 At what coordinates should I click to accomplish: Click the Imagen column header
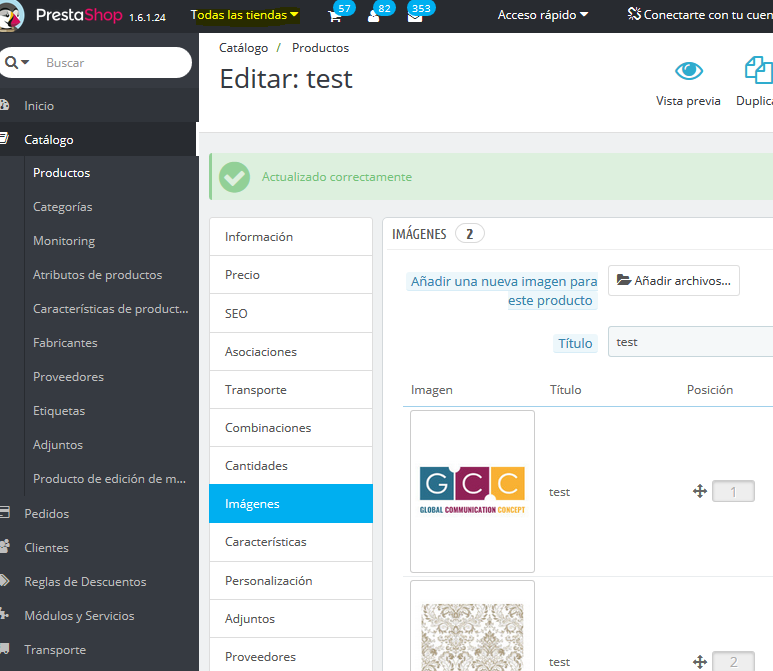(x=432, y=390)
